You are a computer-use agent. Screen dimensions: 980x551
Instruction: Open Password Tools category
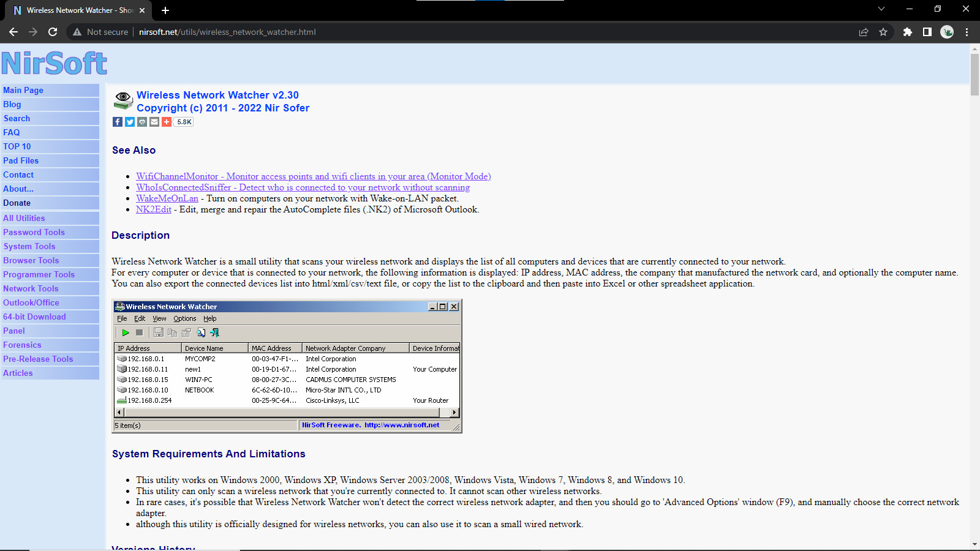50,232
